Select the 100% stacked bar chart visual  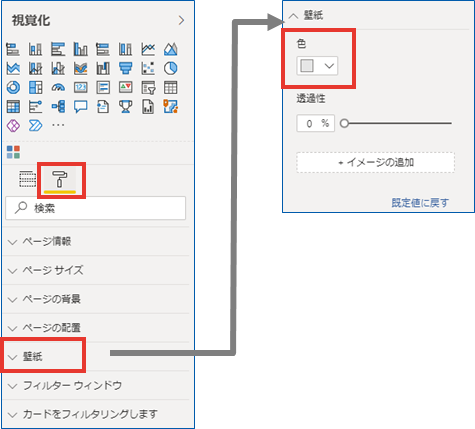[103, 49]
